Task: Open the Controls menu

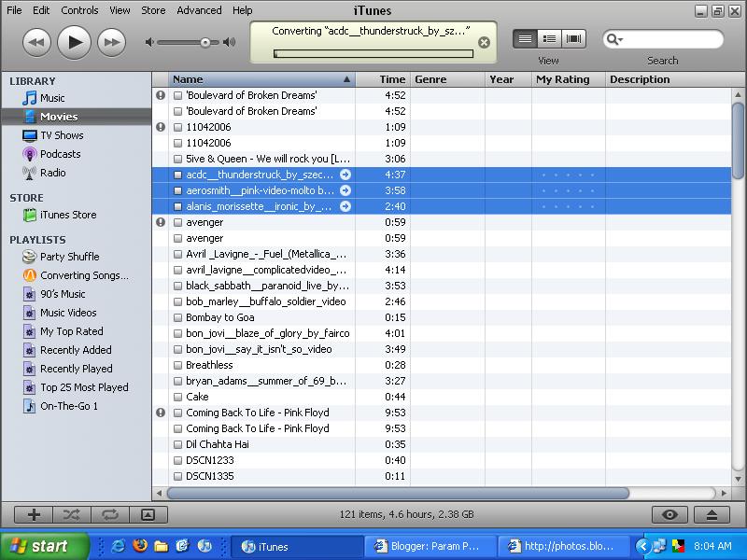Action: 79,10
